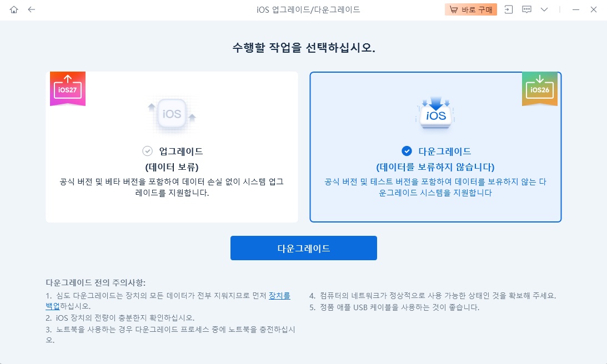
Task: Close the application window
Action: point(594,9)
